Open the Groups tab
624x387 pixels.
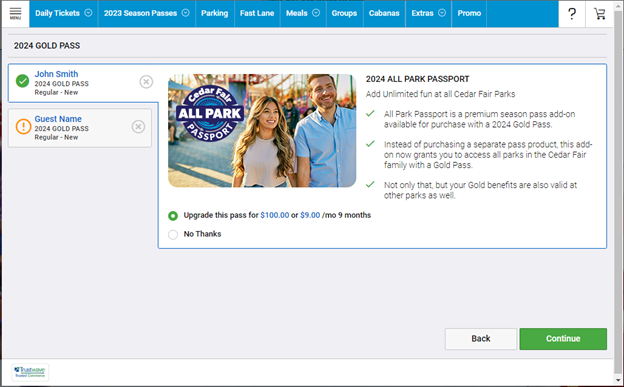[x=344, y=13]
